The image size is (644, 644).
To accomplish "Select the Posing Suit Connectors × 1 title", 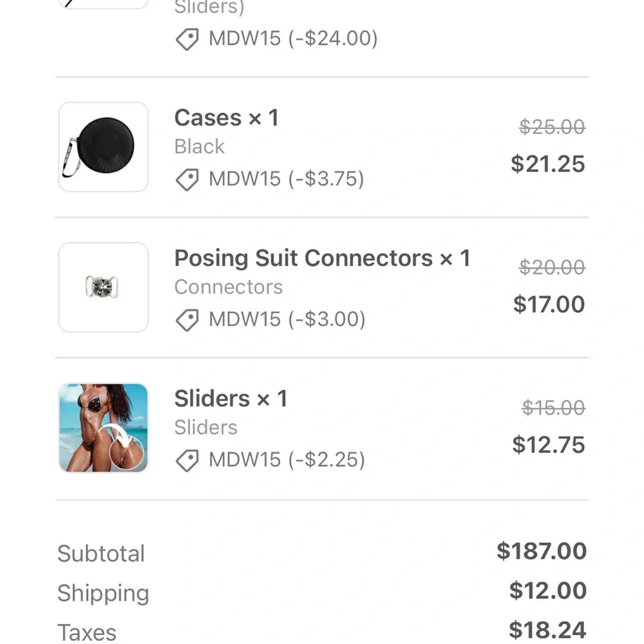I will pos(322,258).
